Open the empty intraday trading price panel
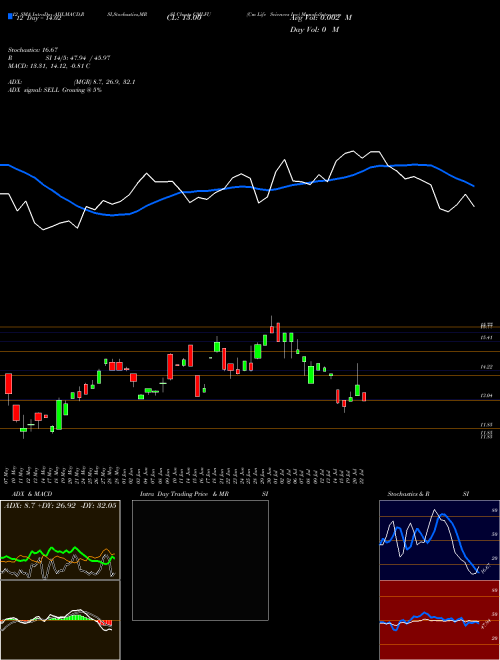500x660 pixels. tap(200, 560)
